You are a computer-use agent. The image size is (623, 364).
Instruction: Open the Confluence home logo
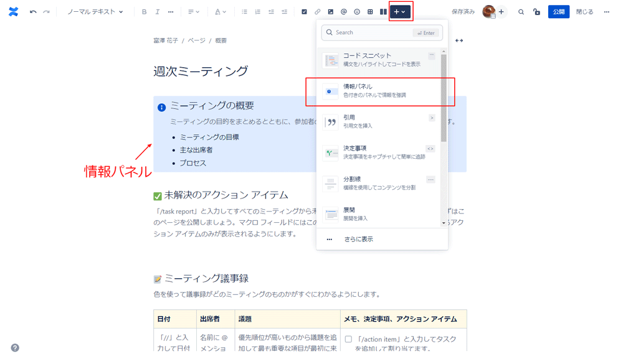coord(13,12)
